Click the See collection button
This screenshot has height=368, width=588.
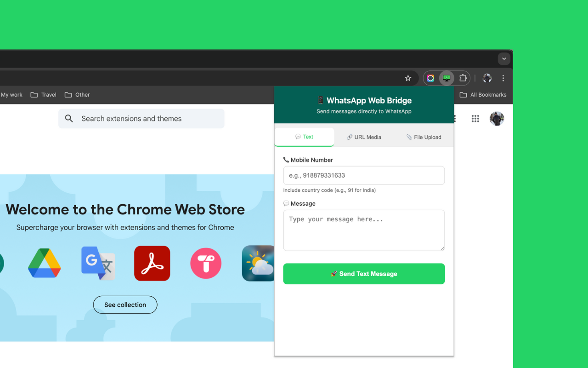coord(125,305)
